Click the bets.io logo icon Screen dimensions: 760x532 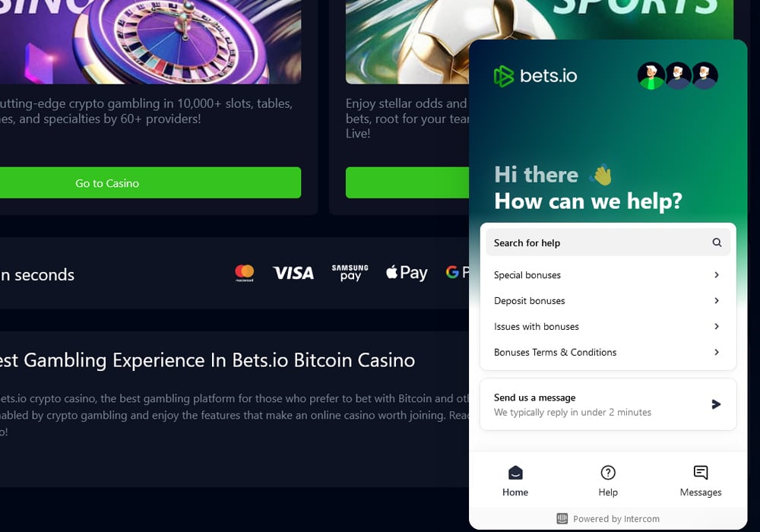503,76
